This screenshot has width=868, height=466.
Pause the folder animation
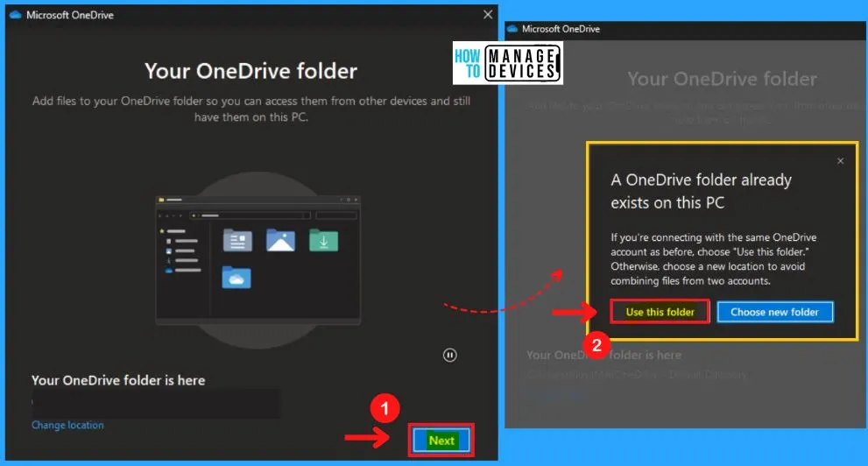pos(450,356)
